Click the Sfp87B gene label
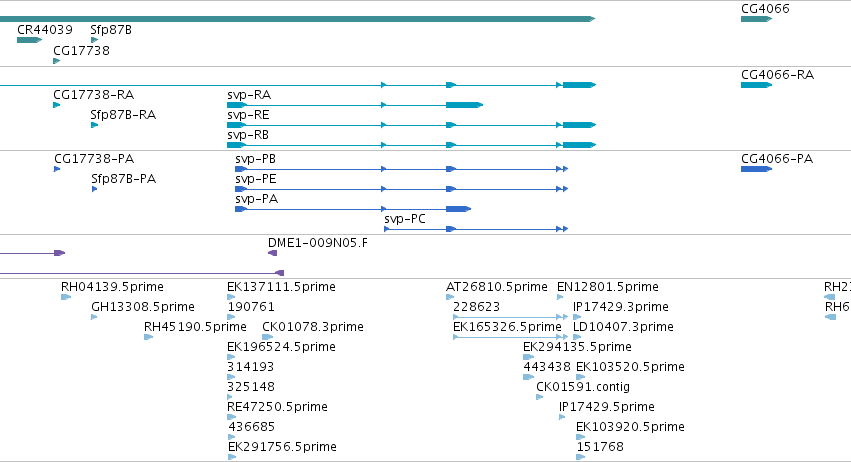 [111, 30]
